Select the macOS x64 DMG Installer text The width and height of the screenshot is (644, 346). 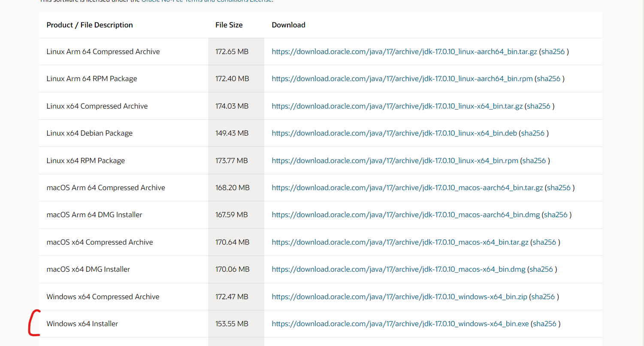pyautogui.click(x=88, y=269)
